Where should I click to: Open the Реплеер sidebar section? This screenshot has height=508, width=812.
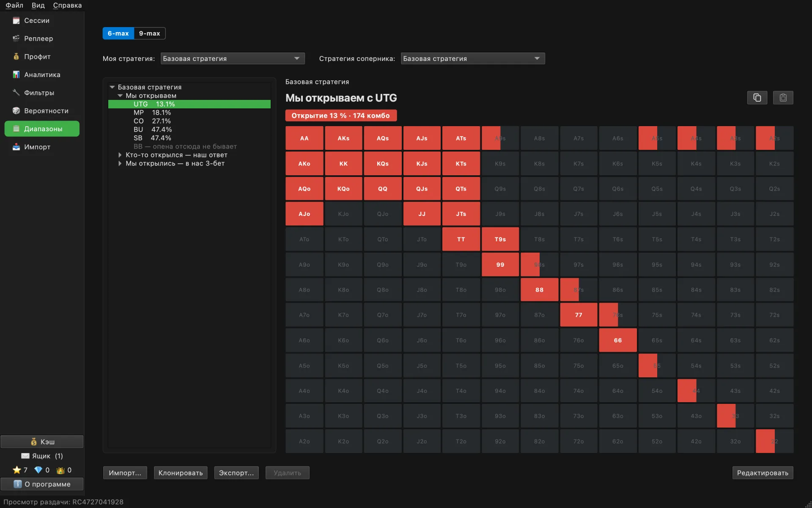click(x=42, y=39)
